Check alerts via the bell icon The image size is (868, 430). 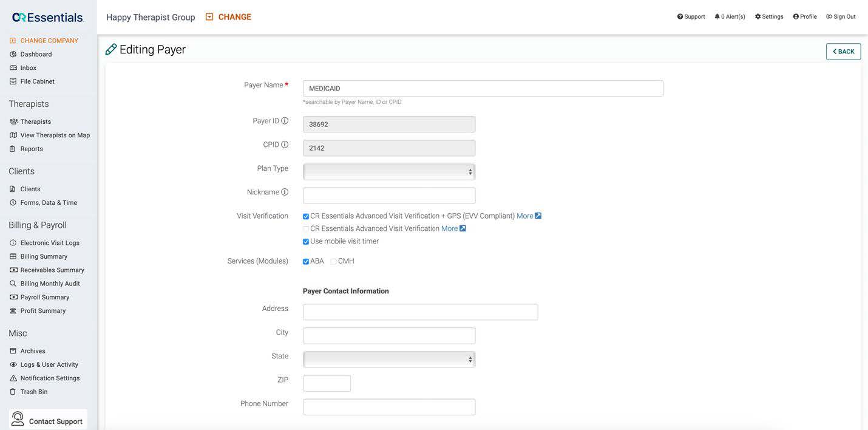(717, 16)
